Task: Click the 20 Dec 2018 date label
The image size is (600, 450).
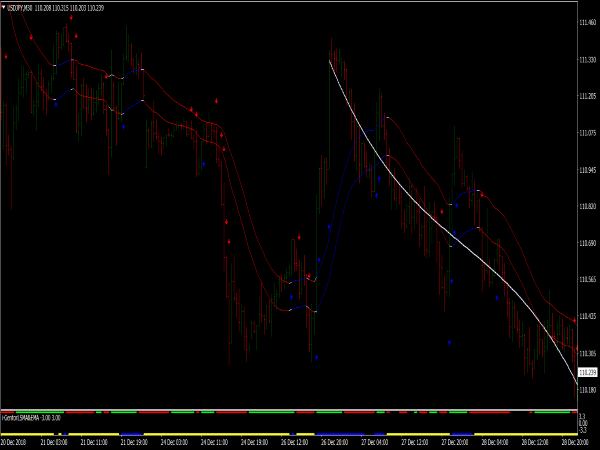Action: coord(14,442)
